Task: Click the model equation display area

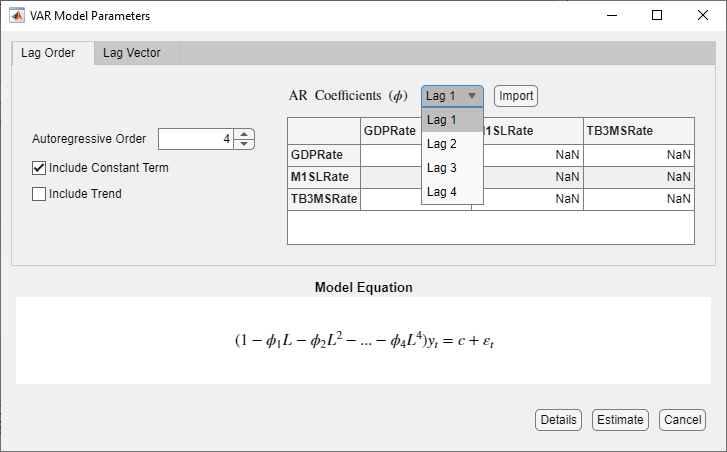Action: click(364, 341)
